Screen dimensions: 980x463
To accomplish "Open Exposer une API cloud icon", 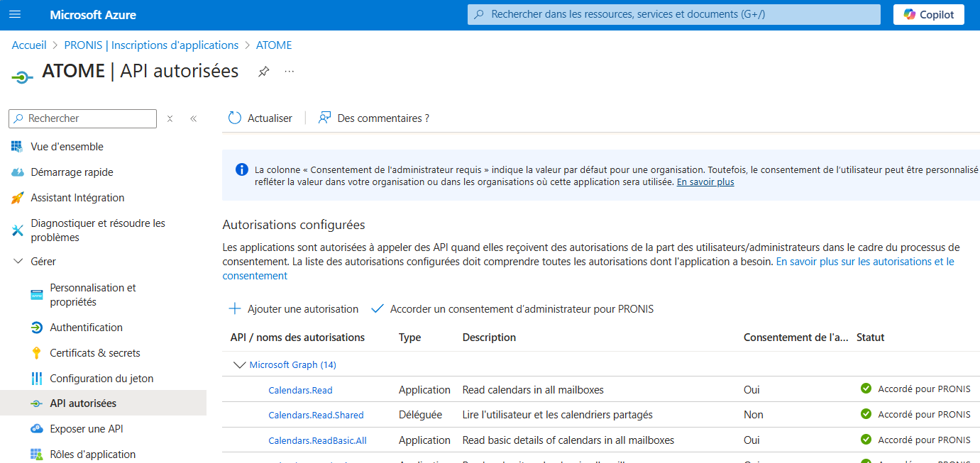I will (37, 429).
